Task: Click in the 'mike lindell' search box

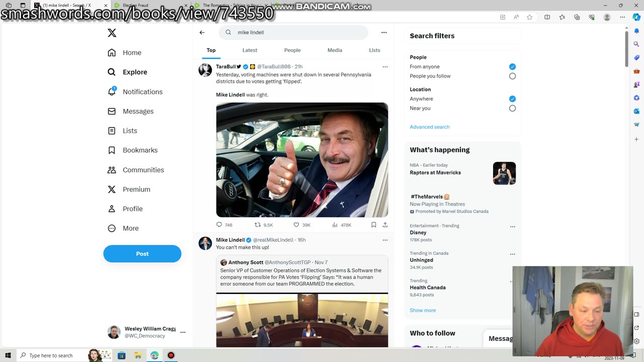Action: point(293,32)
